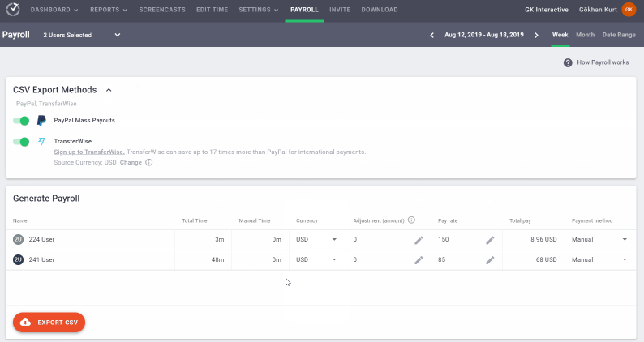644x342 pixels.
Task: Switch to the Date Range tab
Action: coord(619,35)
